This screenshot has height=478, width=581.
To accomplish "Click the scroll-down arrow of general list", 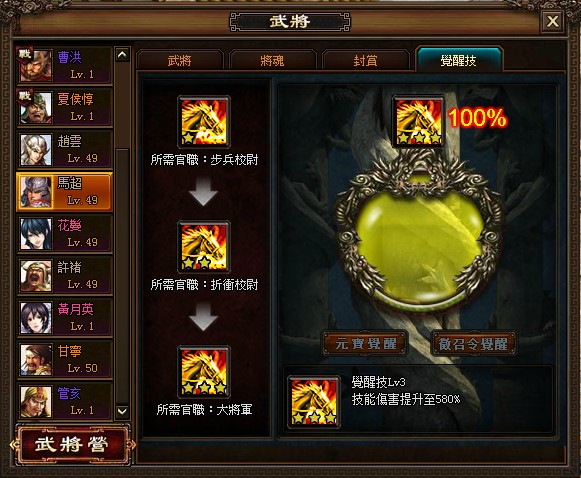I will point(122,411).
